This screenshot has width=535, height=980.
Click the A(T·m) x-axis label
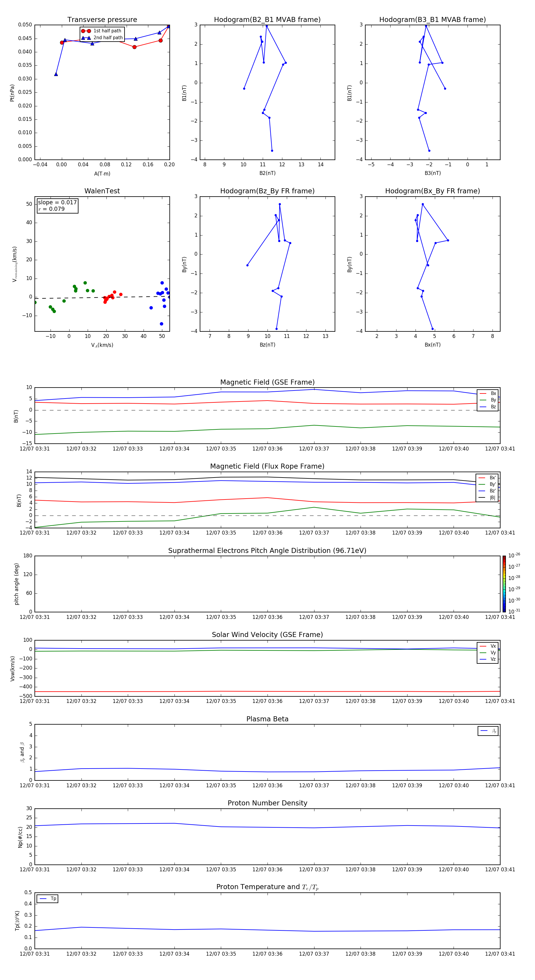click(x=102, y=174)
